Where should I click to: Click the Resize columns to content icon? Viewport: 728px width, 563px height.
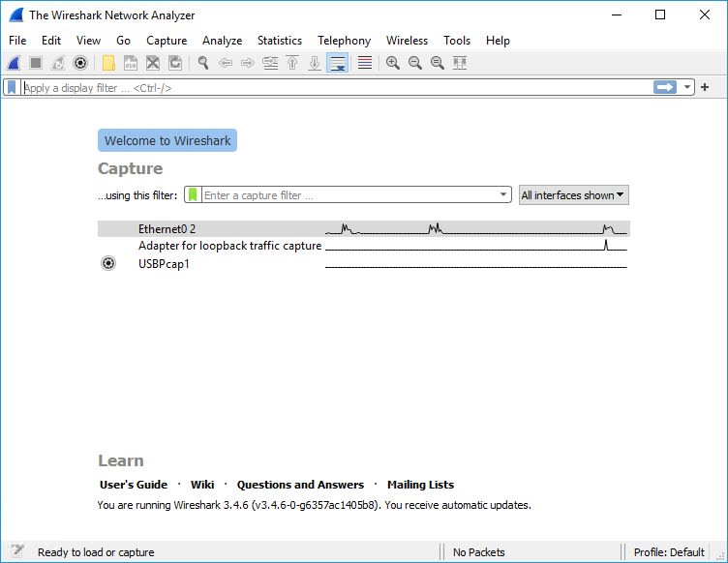coord(460,63)
